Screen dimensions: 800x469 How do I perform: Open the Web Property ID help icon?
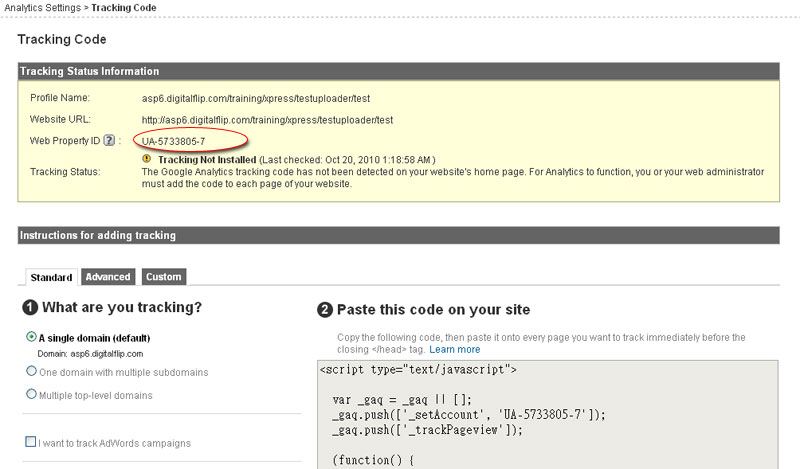(109, 140)
